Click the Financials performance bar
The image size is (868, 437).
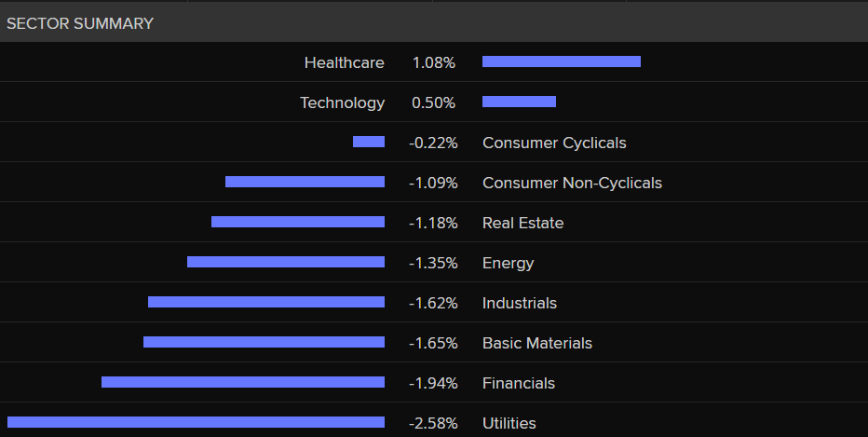tap(242, 382)
